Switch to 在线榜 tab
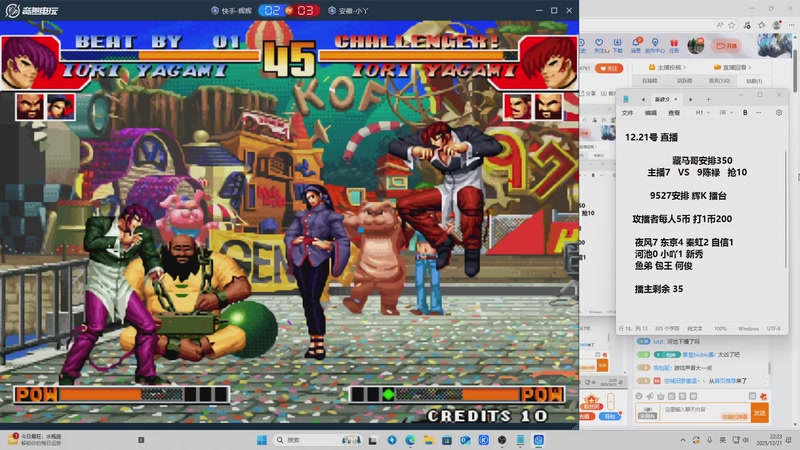 pyautogui.click(x=649, y=81)
